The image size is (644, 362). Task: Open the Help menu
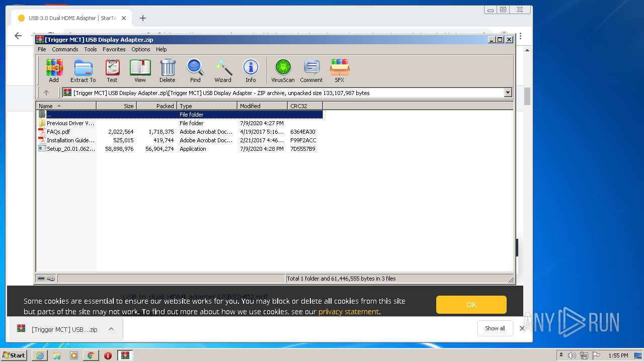tap(161, 49)
